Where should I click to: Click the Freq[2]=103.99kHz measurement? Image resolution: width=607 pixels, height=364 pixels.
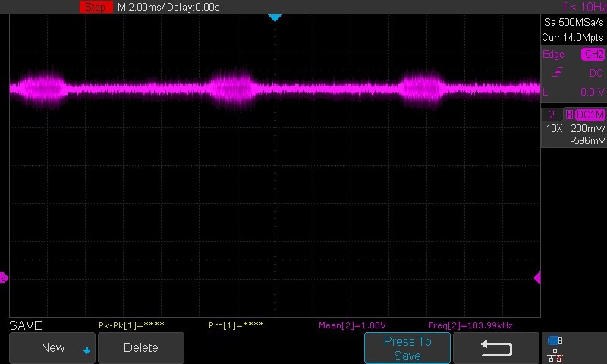tap(470, 326)
